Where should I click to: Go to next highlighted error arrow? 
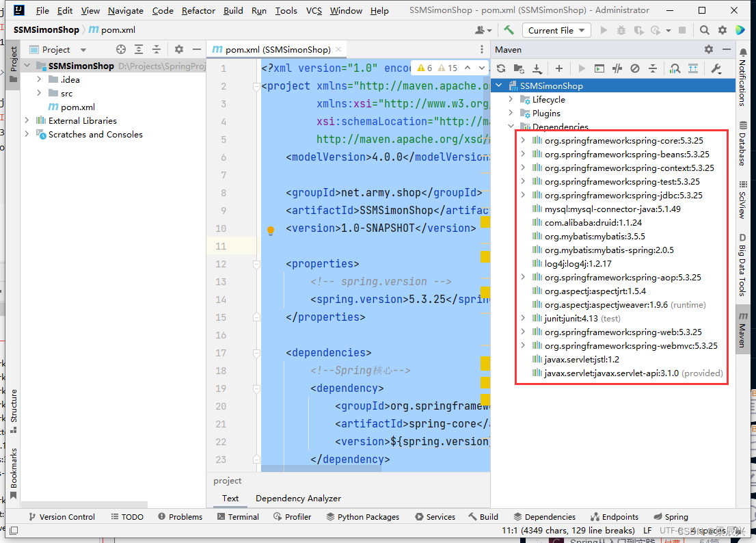(x=482, y=68)
